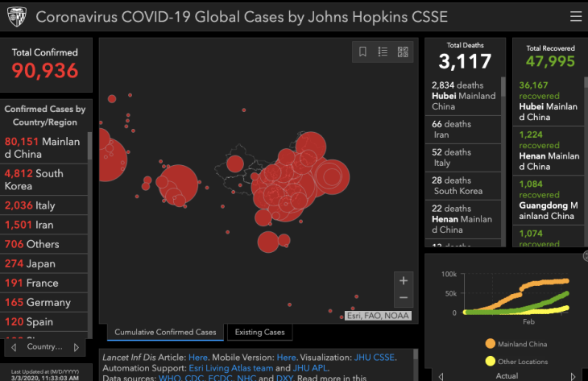Image resolution: width=588 pixels, height=381 pixels.
Task: Switch to Cumulative Confirmed Cases tab
Action: [165, 332]
